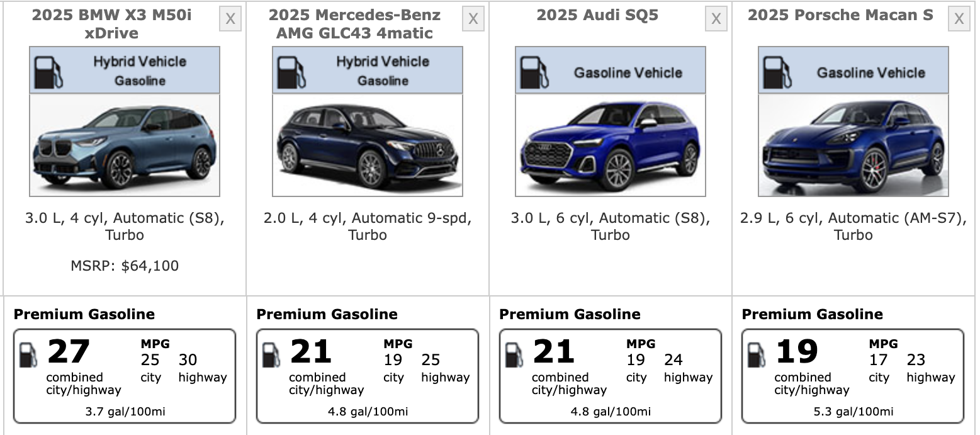Open the 2025 BMW X3 M50i xDrive title
This screenshot has width=980, height=435.
(111, 24)
